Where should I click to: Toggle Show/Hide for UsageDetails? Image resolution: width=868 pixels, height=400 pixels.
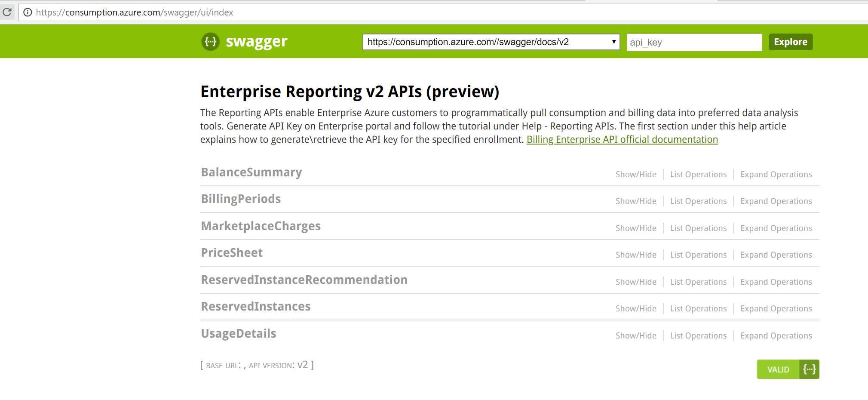636,335
